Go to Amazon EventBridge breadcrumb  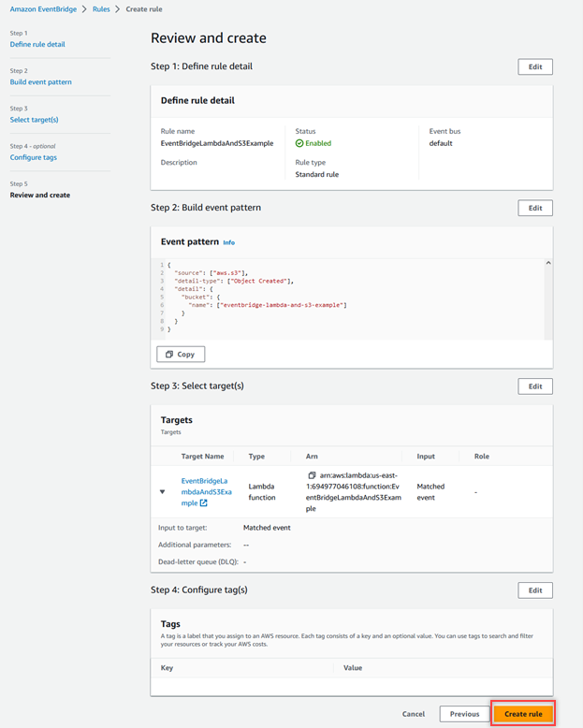pyautogui.click(x=43, y=9)
